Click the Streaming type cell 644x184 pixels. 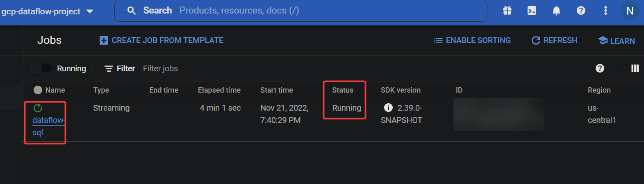click(111, 108)
